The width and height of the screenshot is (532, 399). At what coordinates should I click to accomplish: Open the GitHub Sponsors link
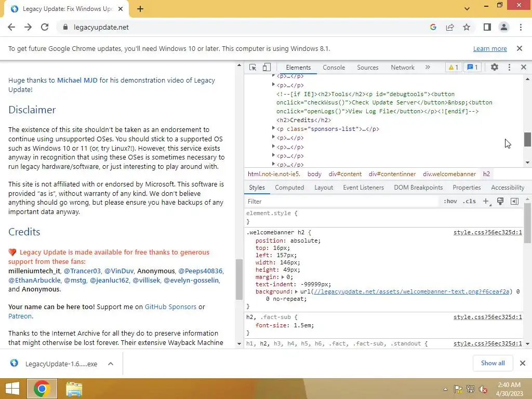[170, 307]
